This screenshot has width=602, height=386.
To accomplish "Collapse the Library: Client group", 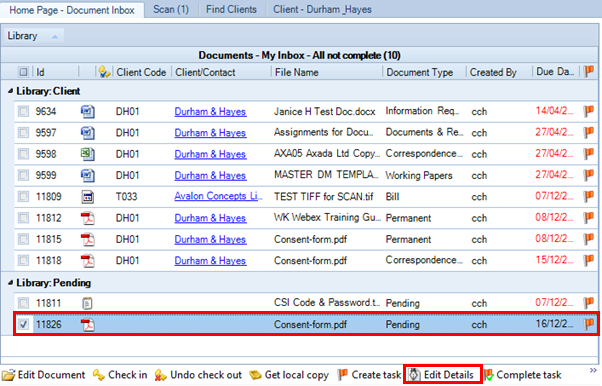I will point(10,91).
